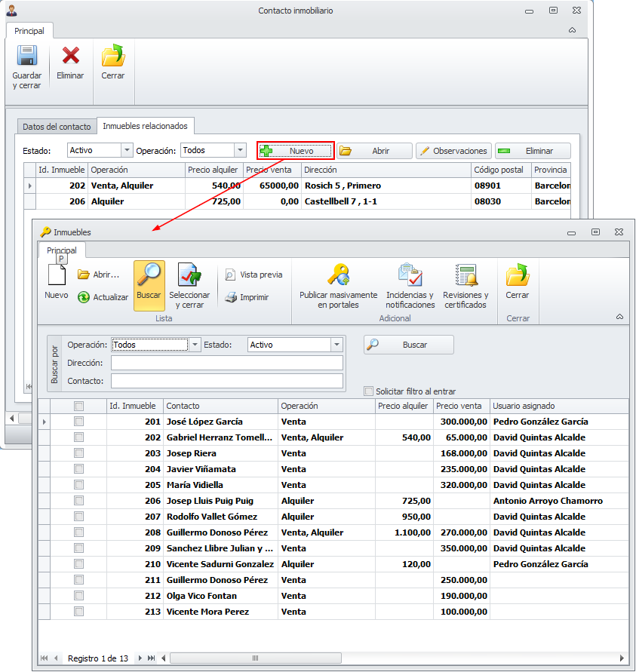The image size is (636, 672).
Task: Open Incidencias y notificaciones
Action: [410, 275]
